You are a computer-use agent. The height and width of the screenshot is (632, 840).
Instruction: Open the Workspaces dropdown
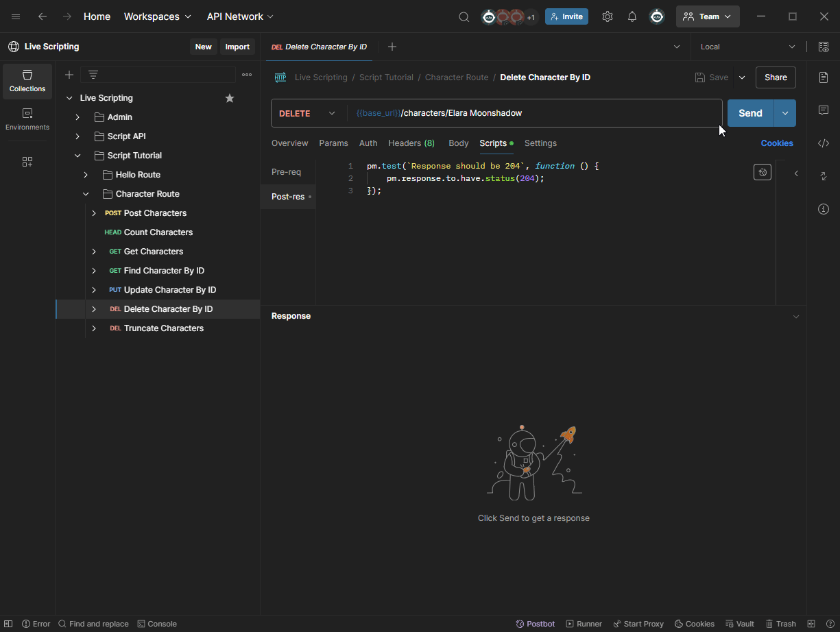tap(158, 16)
